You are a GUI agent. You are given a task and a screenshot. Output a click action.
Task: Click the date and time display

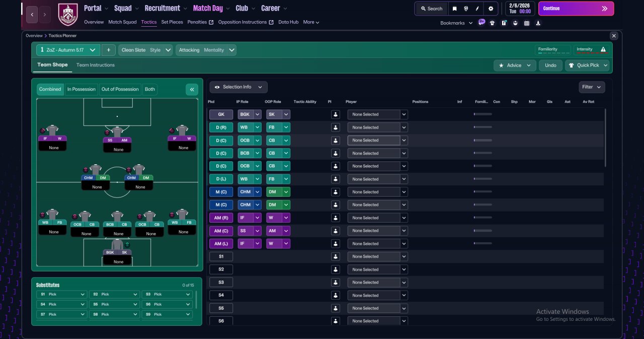520,9
